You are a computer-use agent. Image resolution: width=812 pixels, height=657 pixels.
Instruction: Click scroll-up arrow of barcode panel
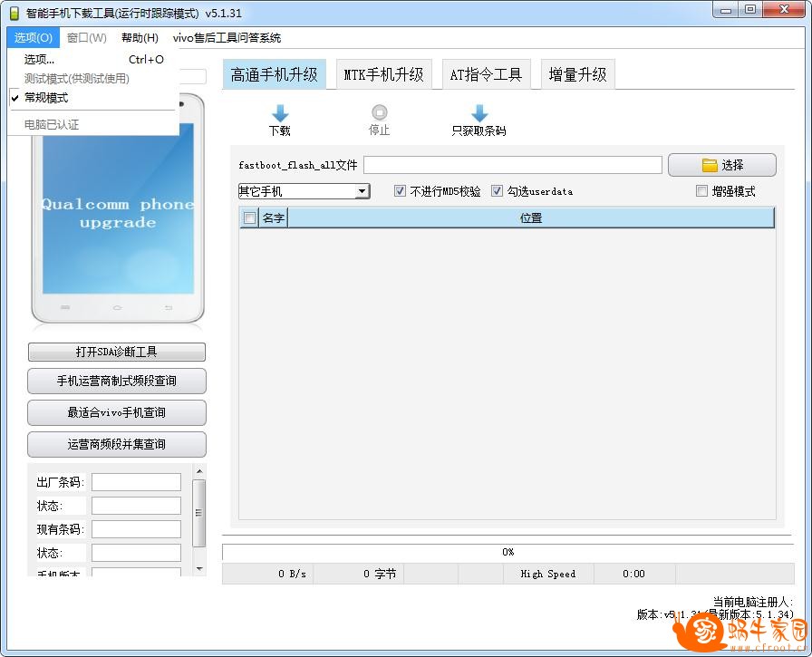(199, 471)
